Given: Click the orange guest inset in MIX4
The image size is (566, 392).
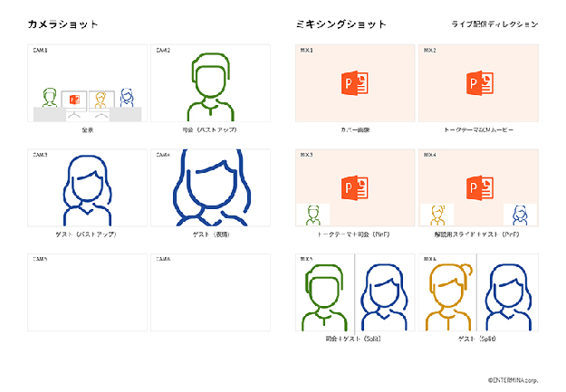Looking at the screenshot, I should tap(438, 215).
